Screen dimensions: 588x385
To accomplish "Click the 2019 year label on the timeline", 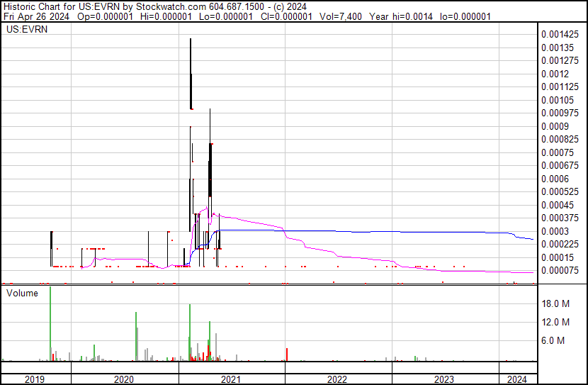I will click(35, 379).
